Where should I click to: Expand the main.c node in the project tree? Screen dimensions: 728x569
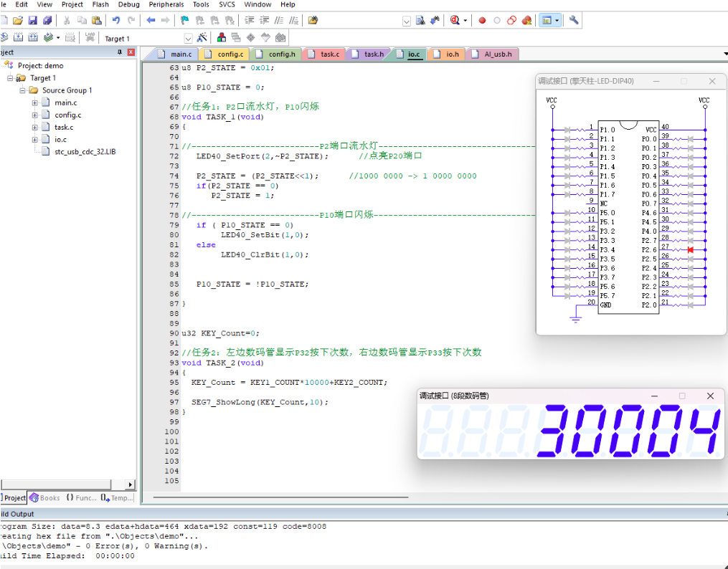pyautogui.click(x=35, y=103)
